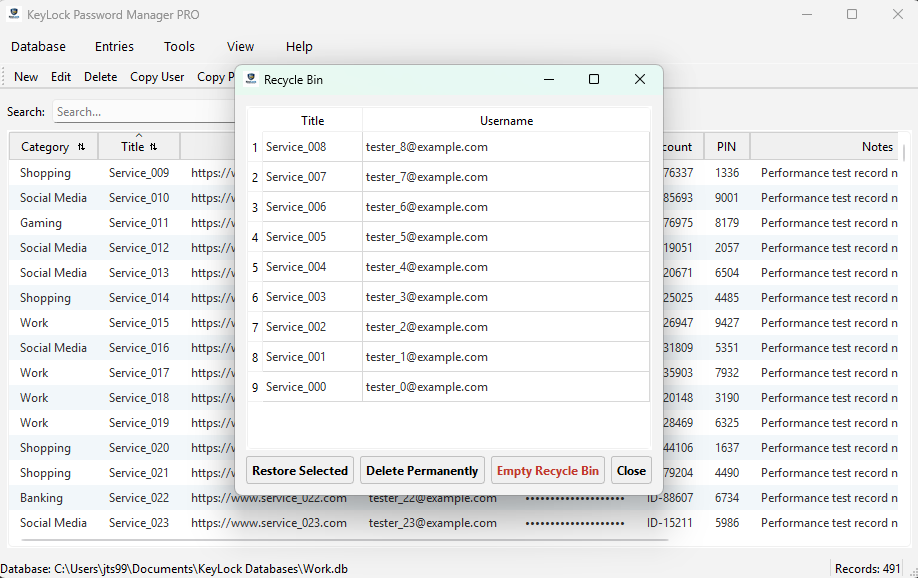Minimize the Recycle Bin dialog
918x578 pixels.
(x=549, y=79)
